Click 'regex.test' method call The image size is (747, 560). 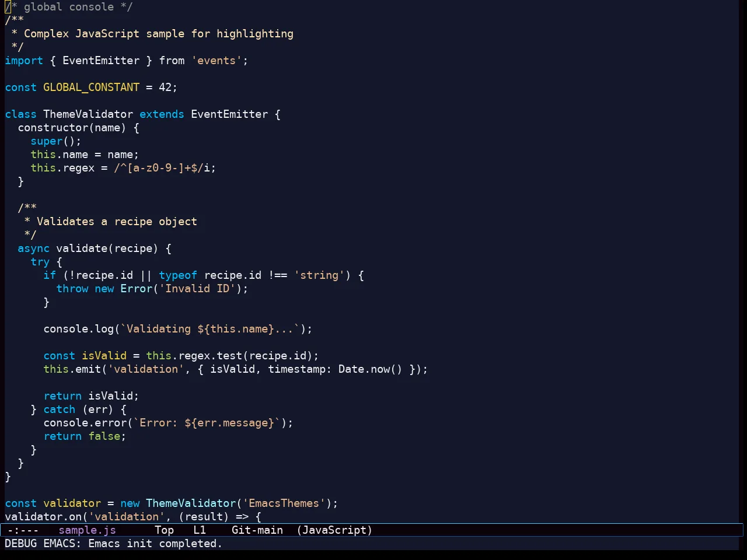tap(210, 356)
